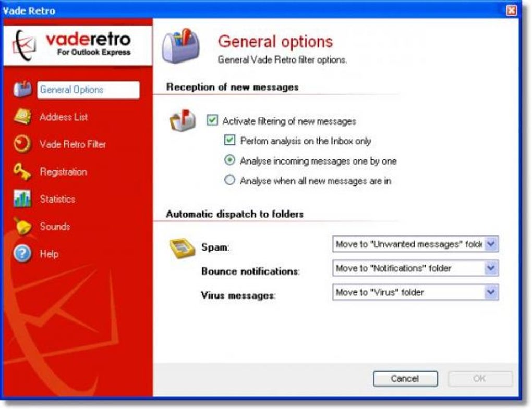Click the Help question mark icon
532x410 pixels.
click(22, 254)
